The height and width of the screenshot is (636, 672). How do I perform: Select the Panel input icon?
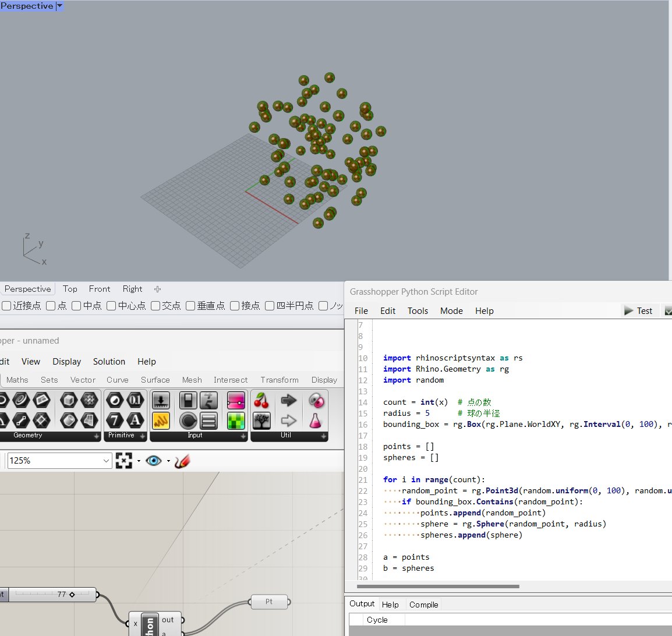pyautogui.click(x=161, y=421)
